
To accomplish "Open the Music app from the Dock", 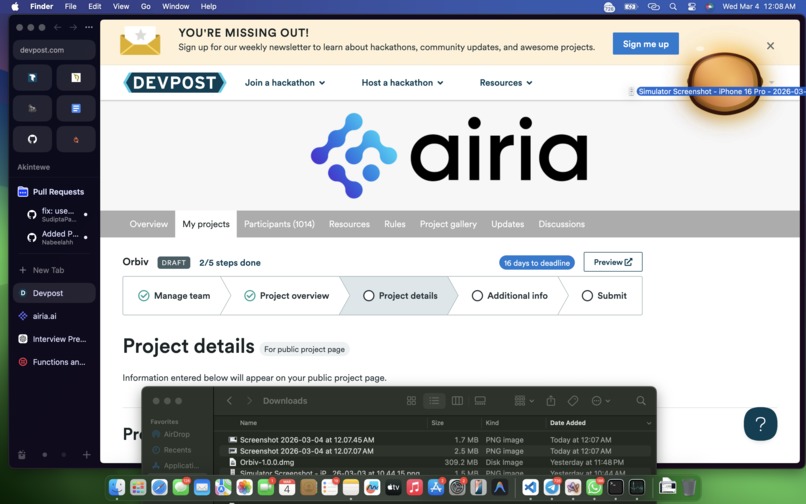I will (414, 487).
